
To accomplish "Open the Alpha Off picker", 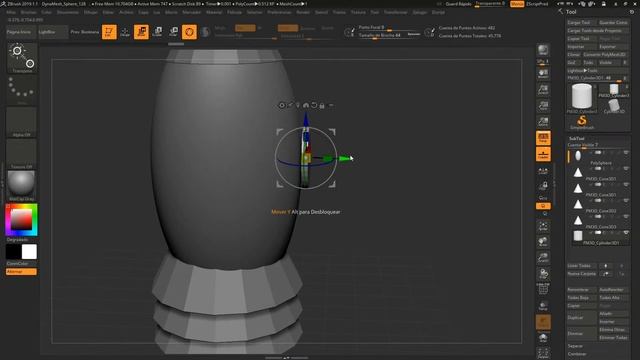I will click(x=22, y=122).
